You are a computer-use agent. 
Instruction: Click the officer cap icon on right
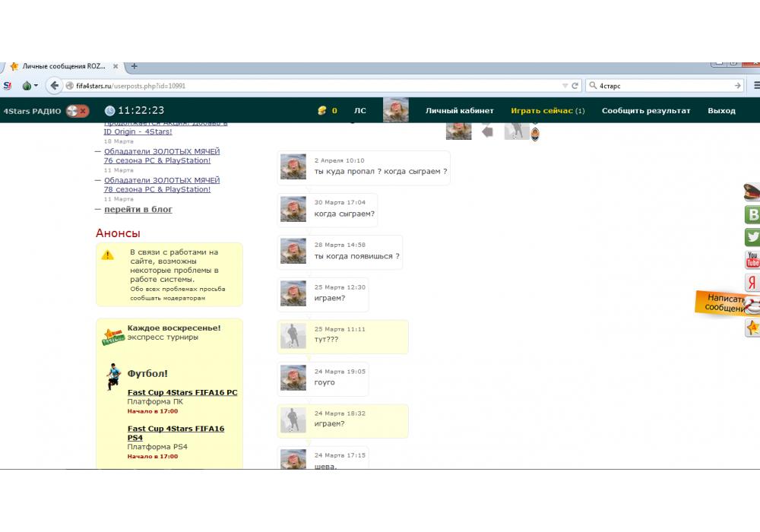[x=752, y=192]
